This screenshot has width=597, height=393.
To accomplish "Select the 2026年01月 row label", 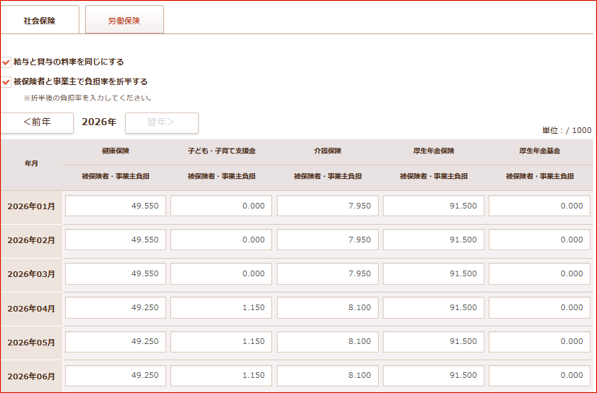I will pos(31,206).
